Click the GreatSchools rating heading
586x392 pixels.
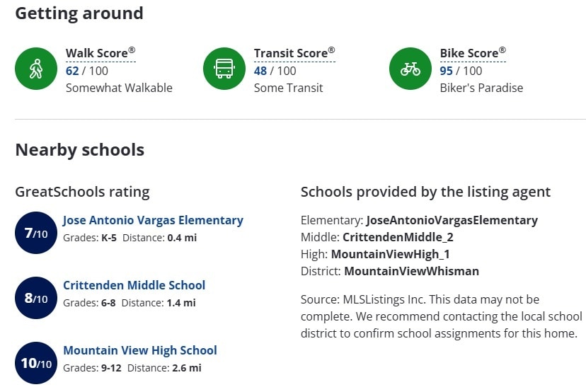82,192
